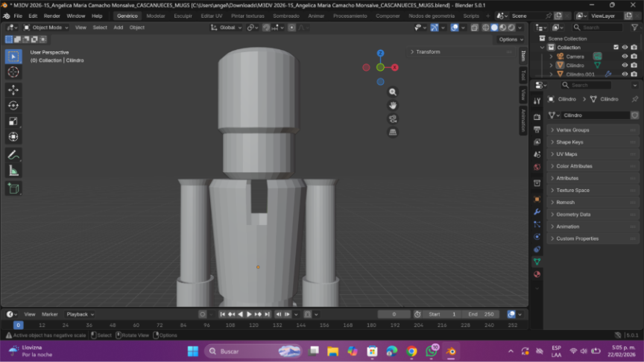Screen dimensions: 644x362
Task: Toggle Collection viewport visibility eye
Action: click(x=625, y=47)
